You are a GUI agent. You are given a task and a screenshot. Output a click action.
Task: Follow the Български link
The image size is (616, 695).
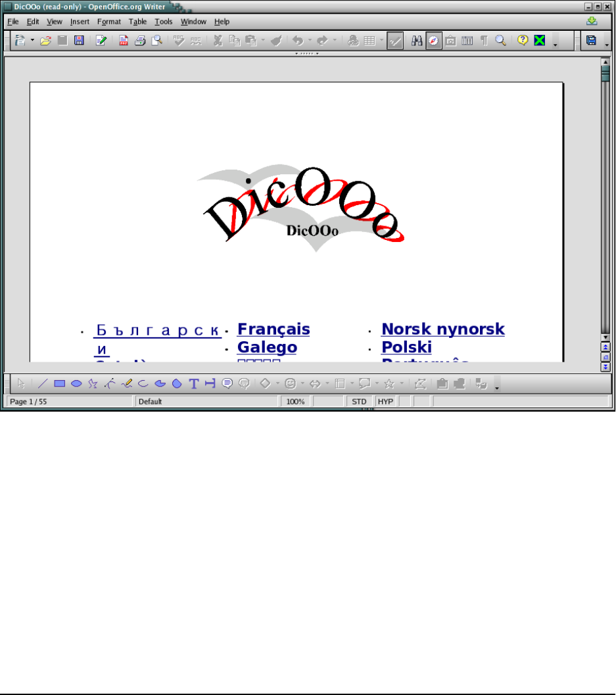157,331
